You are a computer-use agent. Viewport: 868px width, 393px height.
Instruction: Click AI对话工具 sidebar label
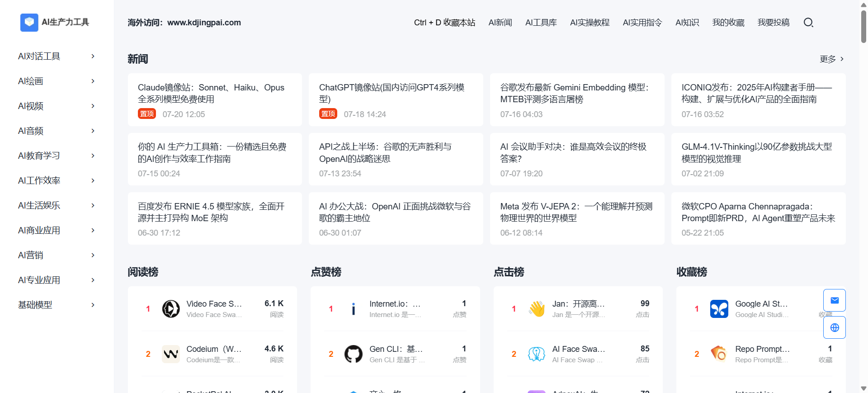pyautogui.click(x=39, y=56)
